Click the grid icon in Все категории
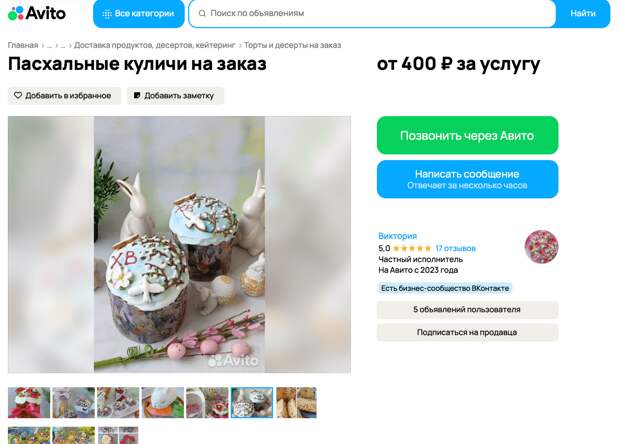The image size is (620, 444). coord(107,14)
